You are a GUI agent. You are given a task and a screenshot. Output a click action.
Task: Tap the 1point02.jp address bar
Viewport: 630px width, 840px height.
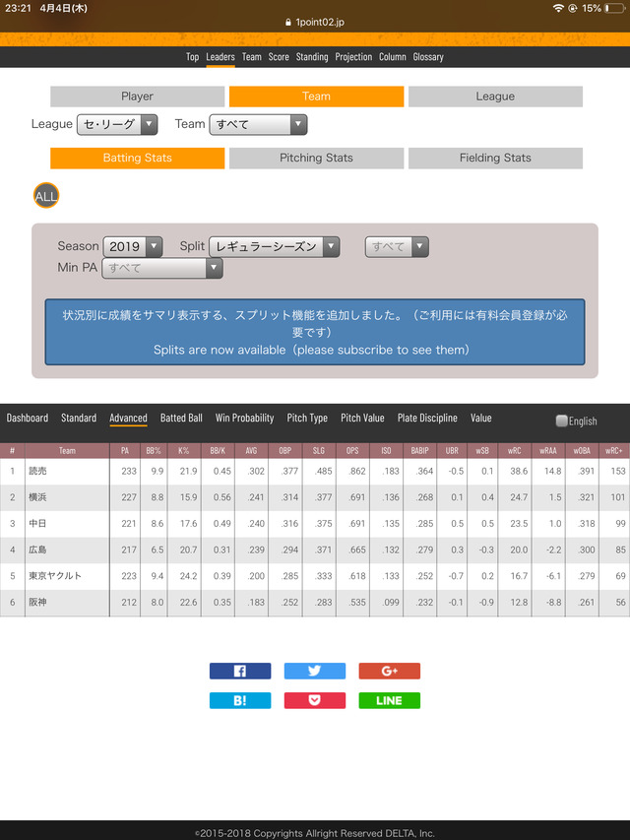pos(315,23)
